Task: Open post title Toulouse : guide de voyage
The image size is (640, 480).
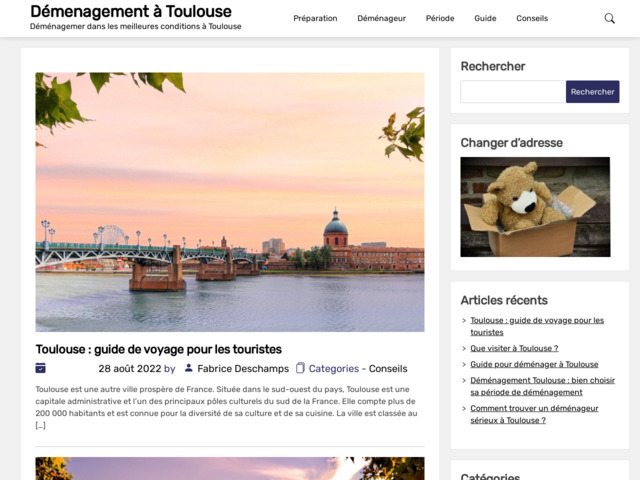Action: click(158, 349)
